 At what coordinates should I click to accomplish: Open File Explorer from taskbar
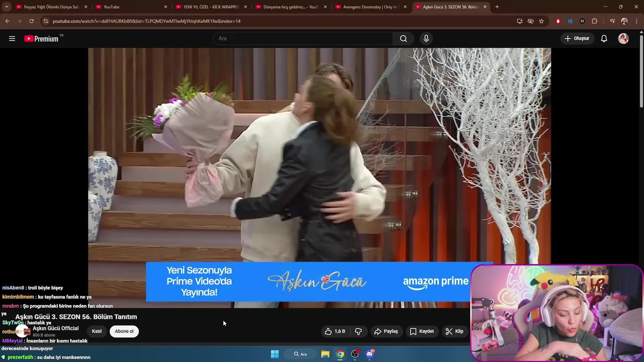coord(325,354)
